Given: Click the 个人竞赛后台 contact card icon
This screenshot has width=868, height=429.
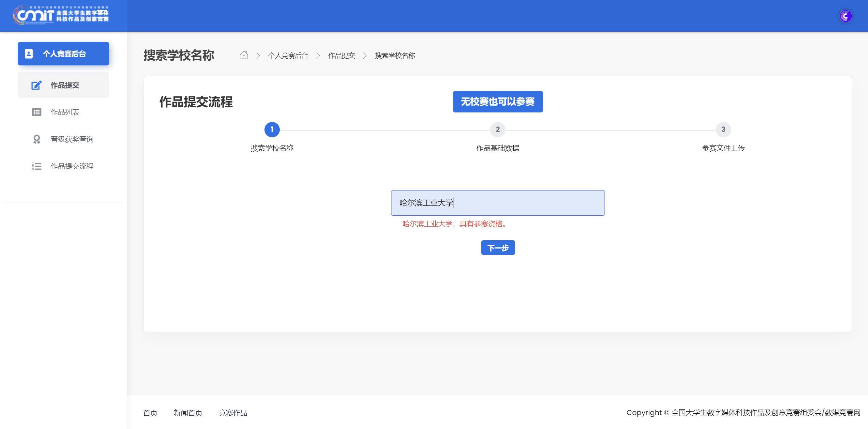Looking at the screenshot, I should 29,54.
